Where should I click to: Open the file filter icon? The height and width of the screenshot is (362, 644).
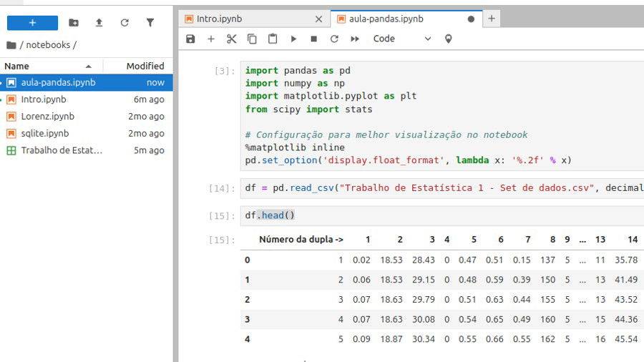[x=150, y=23]
